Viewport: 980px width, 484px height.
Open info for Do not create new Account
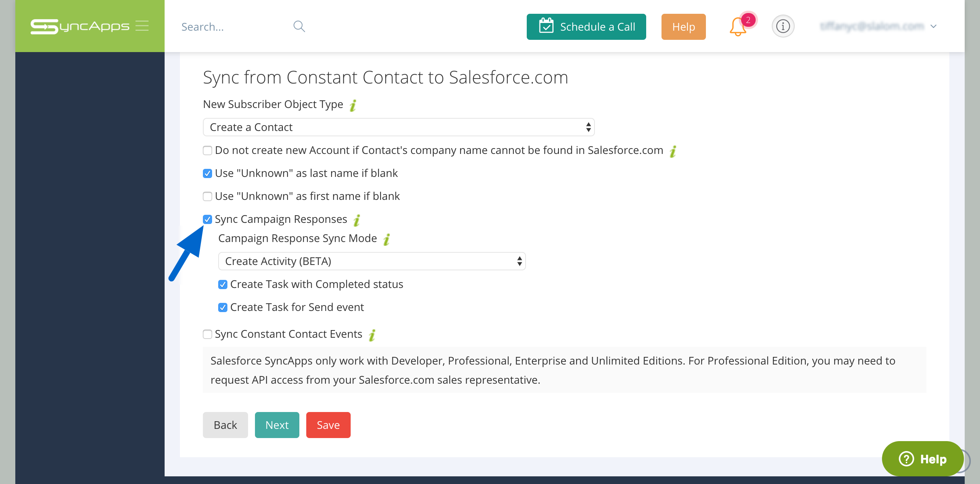pos(673,151)
